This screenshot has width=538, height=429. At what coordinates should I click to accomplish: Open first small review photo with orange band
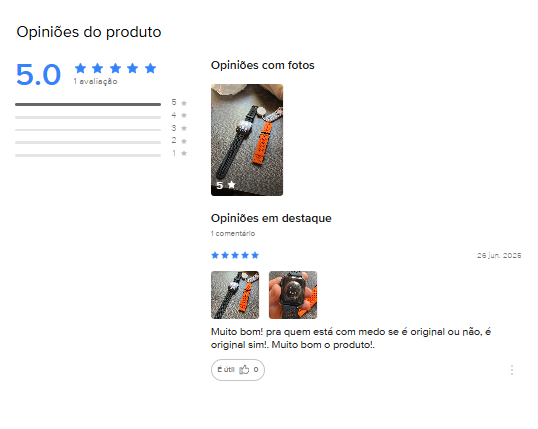pos(235,295)
